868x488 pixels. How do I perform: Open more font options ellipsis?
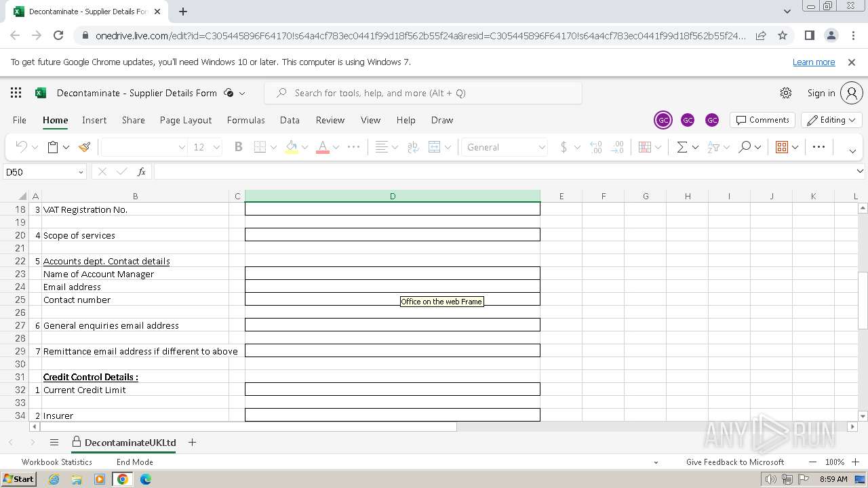click(354, 147)
